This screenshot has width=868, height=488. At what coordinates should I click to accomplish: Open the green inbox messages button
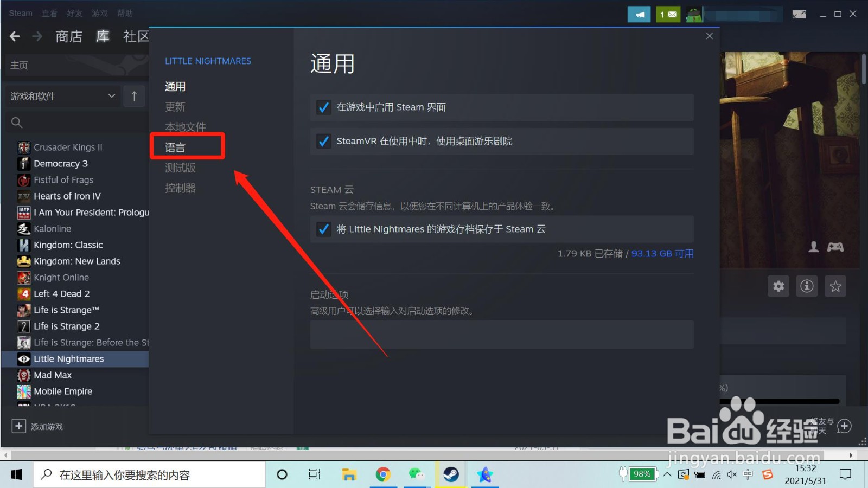click(x=668, y=14)
